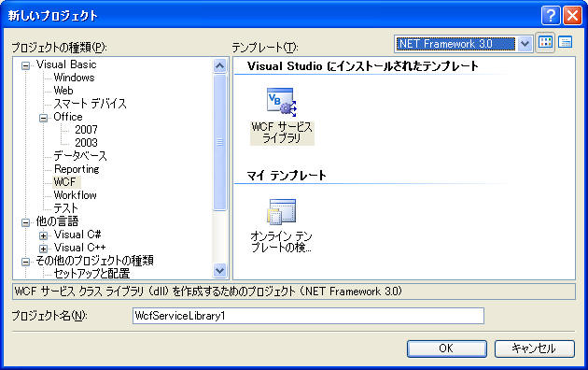
Task: Collapse その他のプロジェクトの種類 node
Action: tap(25, 262)
